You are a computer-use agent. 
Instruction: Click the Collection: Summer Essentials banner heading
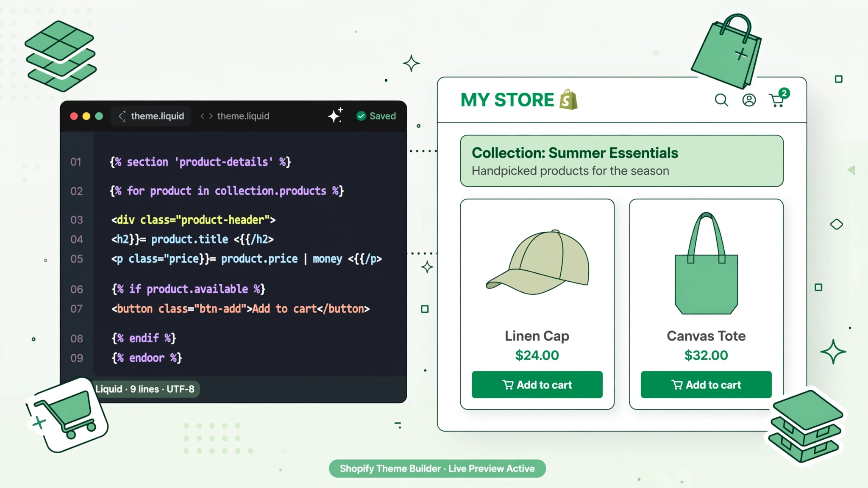point(575,153)
